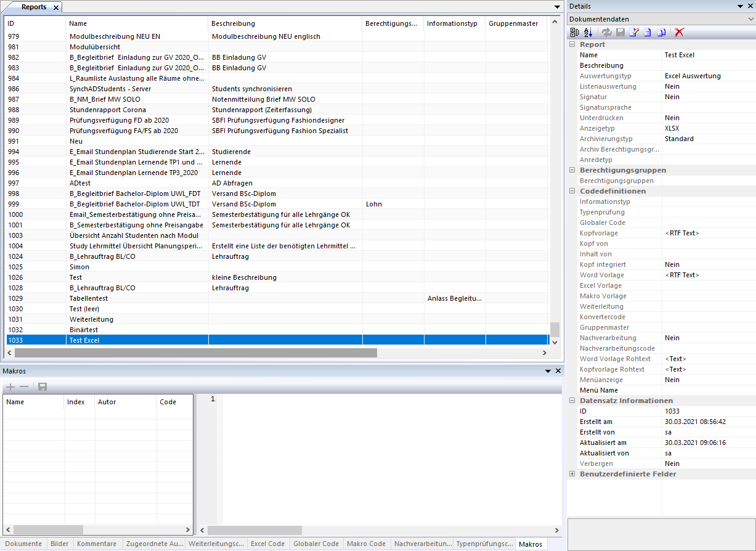The image size is (756, 551).
Task: Click the save floppy icon in Details toolbar
Action: pos(620,32)
